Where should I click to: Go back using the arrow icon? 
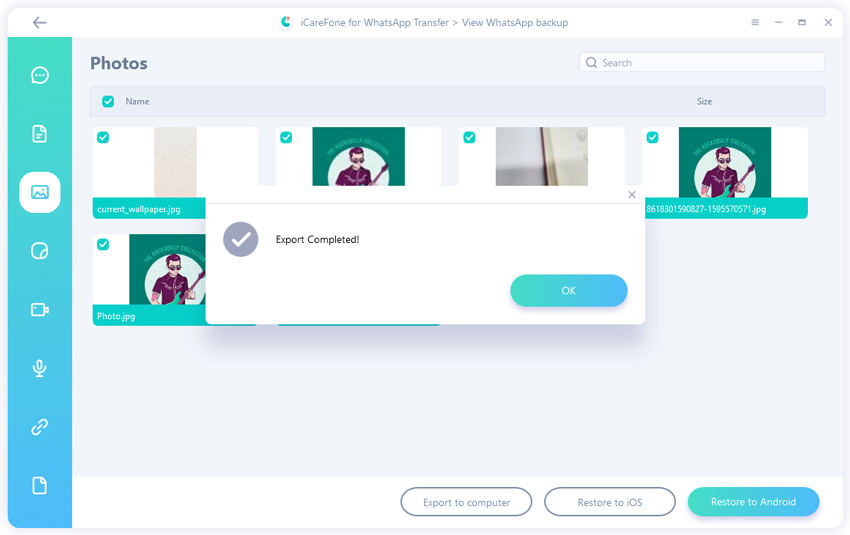pyautogui.click(x=39, y=22)
